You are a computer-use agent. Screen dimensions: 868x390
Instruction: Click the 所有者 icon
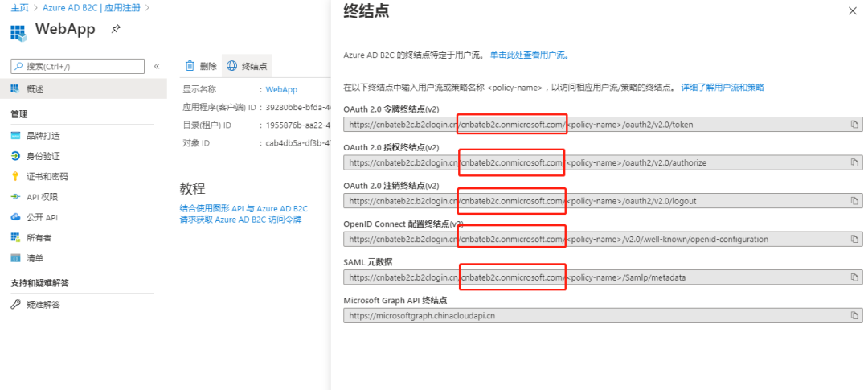pos(15,238)
